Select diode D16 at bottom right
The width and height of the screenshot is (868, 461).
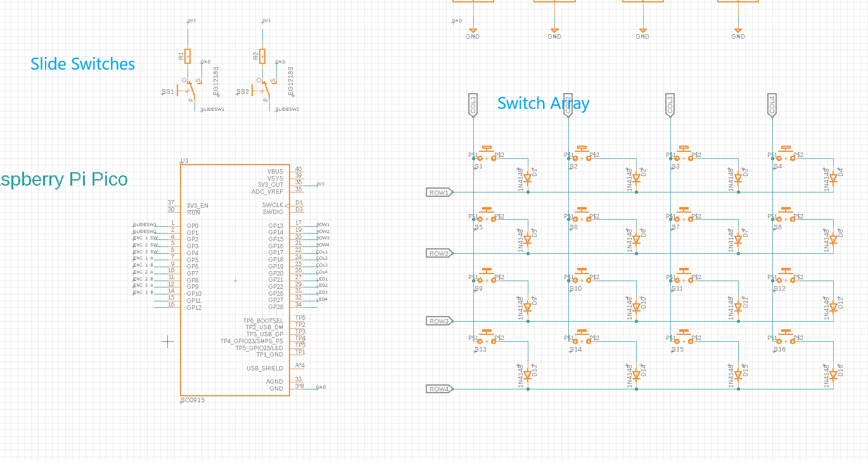coord(833,374)
